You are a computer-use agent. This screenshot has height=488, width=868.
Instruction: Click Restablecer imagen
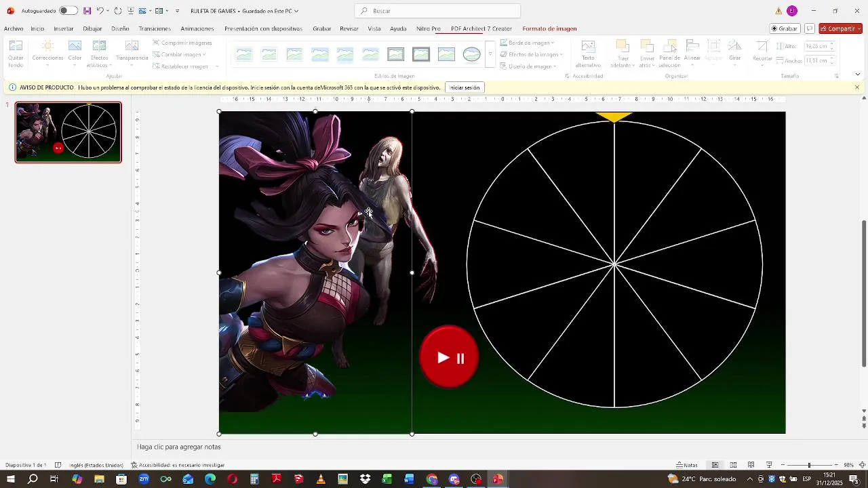pyautogui.click(x=180, y=66)
